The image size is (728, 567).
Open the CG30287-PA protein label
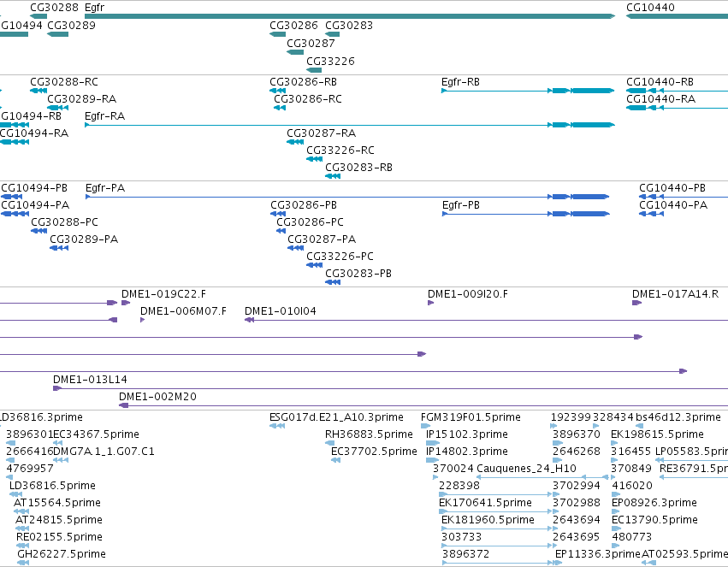[x=322, y=239]
